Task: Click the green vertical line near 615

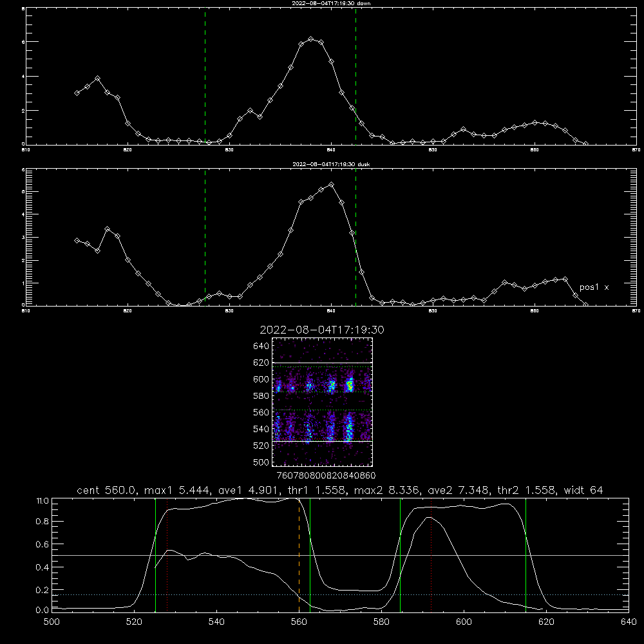Action: click(526, 555)
